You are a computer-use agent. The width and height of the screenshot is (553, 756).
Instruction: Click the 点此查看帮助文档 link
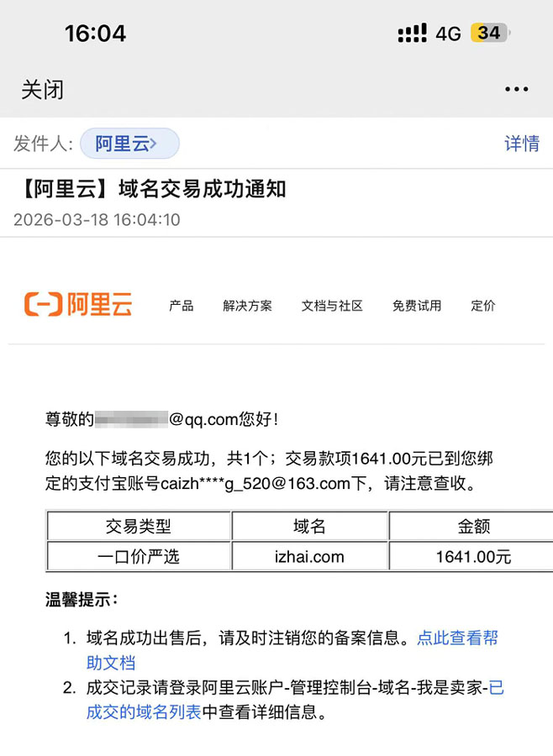click(457, 638)
